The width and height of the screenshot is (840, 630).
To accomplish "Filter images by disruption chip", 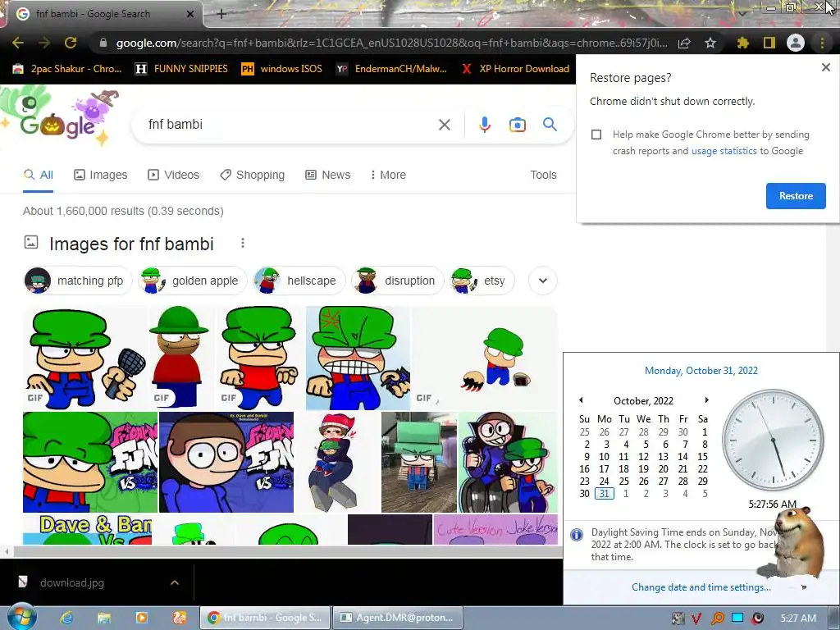I will point(398,281).
